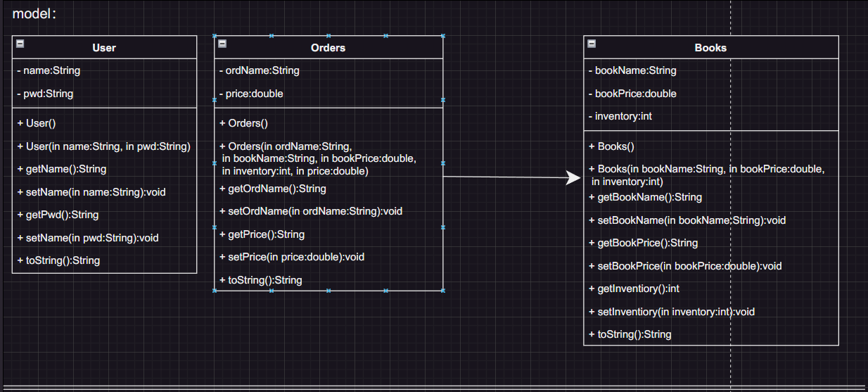Select the Orders class title
Viewport: 868px width, 392px height.
328,48
